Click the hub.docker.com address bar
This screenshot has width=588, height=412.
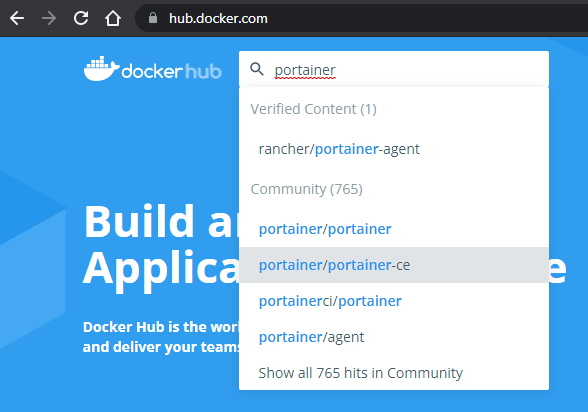click(x=361, y=18)
